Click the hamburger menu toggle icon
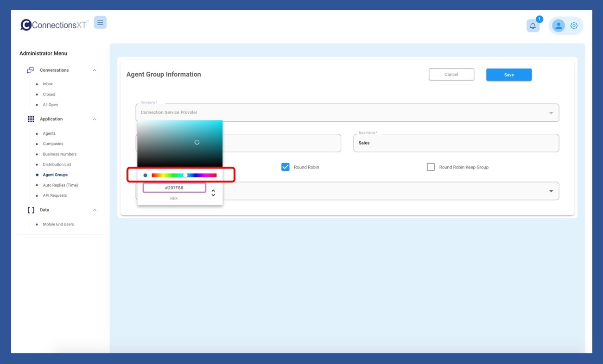Image resolution: width=603 pixels, height=364 pixels. coord(100,22)
